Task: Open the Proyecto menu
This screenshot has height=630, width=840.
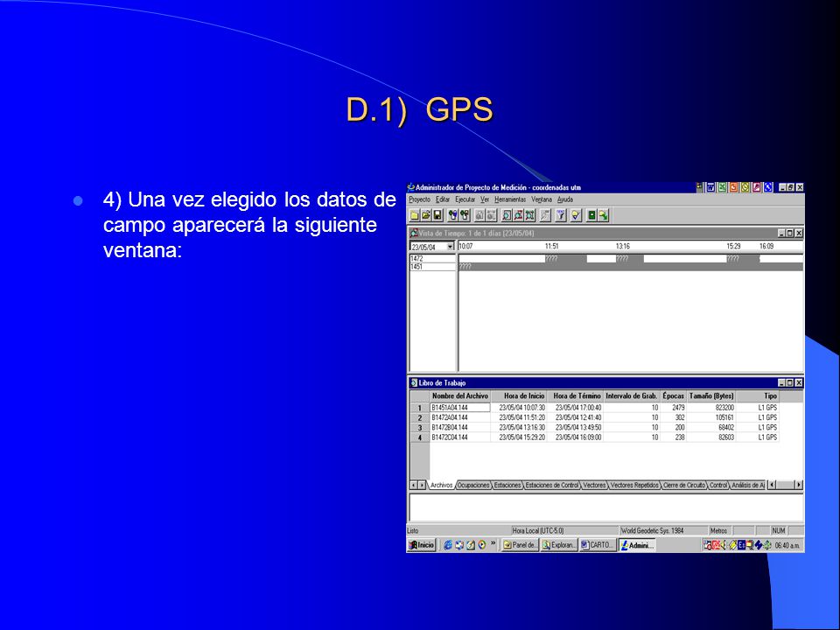Action: 419,199
